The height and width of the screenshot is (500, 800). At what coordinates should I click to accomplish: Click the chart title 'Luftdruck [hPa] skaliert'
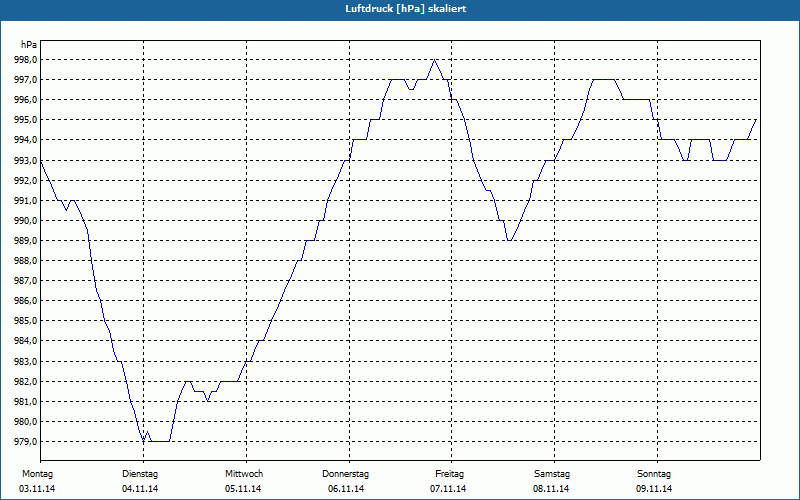(406, 9)
